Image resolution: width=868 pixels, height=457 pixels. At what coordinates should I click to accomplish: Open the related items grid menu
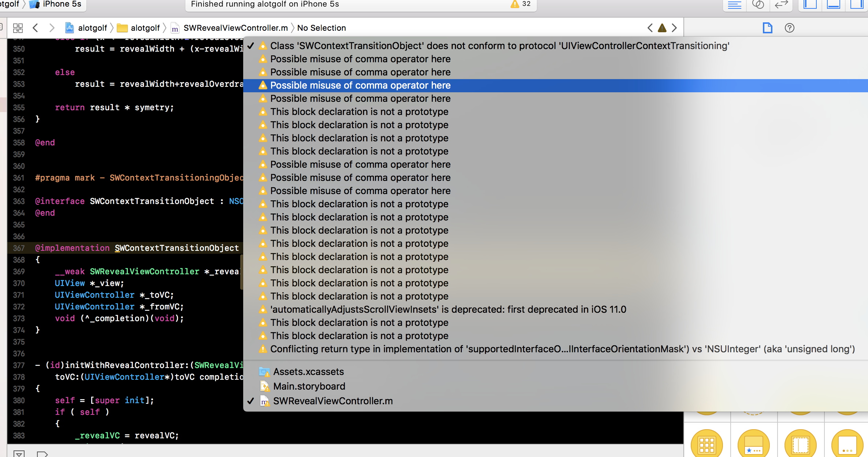[x=18, y=28]
